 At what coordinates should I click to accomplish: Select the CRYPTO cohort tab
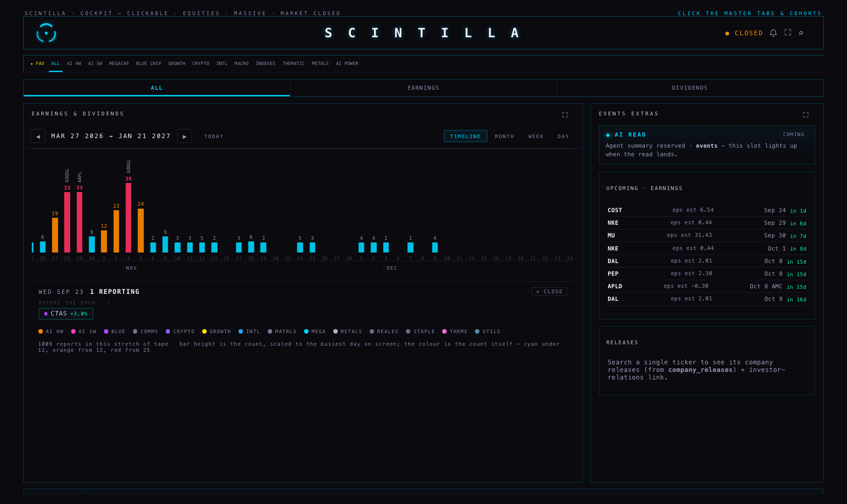(x=201, y=64)
